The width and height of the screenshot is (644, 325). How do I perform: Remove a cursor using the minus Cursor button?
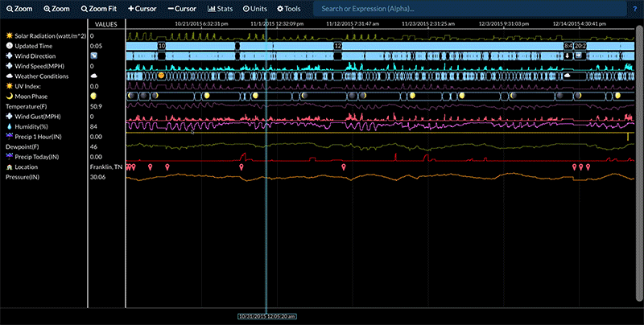[x=182, y=8]
